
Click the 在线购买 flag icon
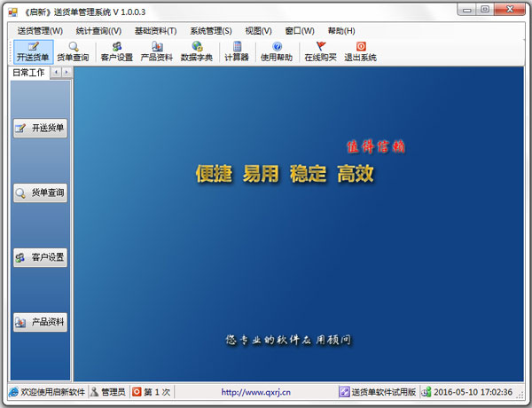tap(320, 51)
